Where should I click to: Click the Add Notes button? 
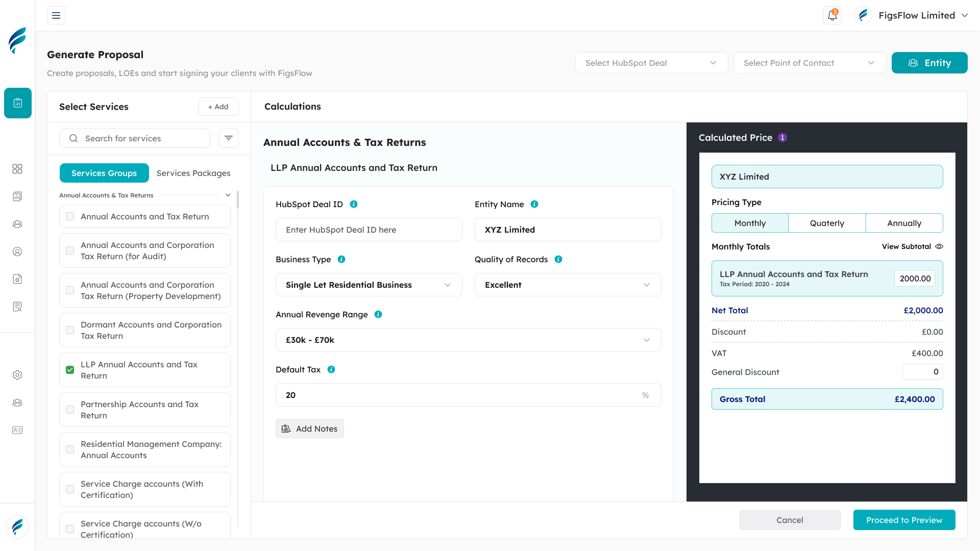point(310,429)
